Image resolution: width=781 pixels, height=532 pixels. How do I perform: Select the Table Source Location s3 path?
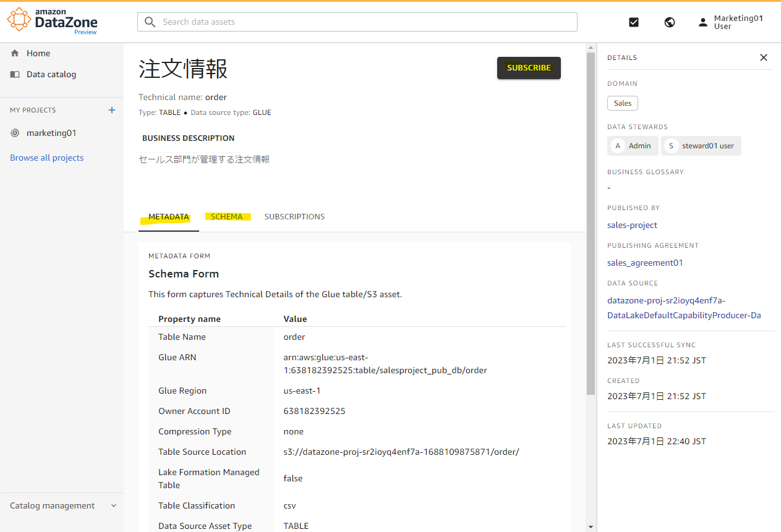click(x=401, y=452)
